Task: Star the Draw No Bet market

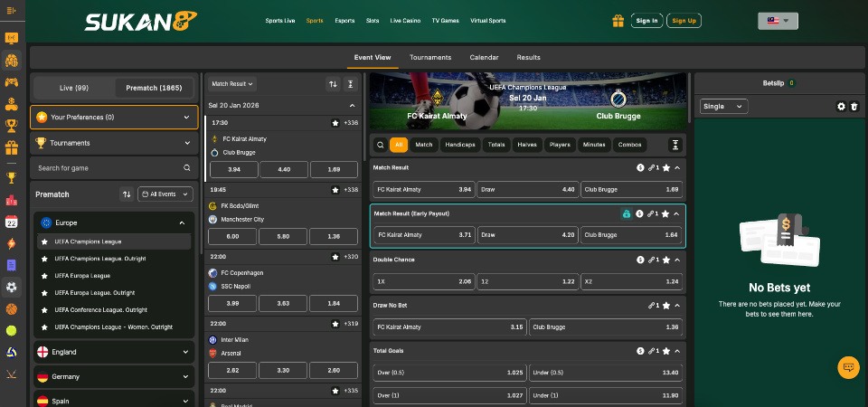Action: [666, 306]
